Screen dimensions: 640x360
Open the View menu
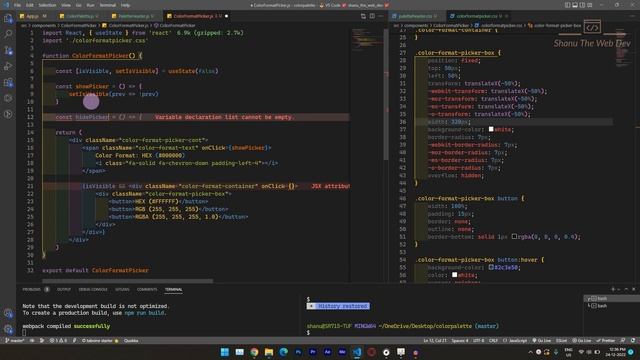point(66,5)
